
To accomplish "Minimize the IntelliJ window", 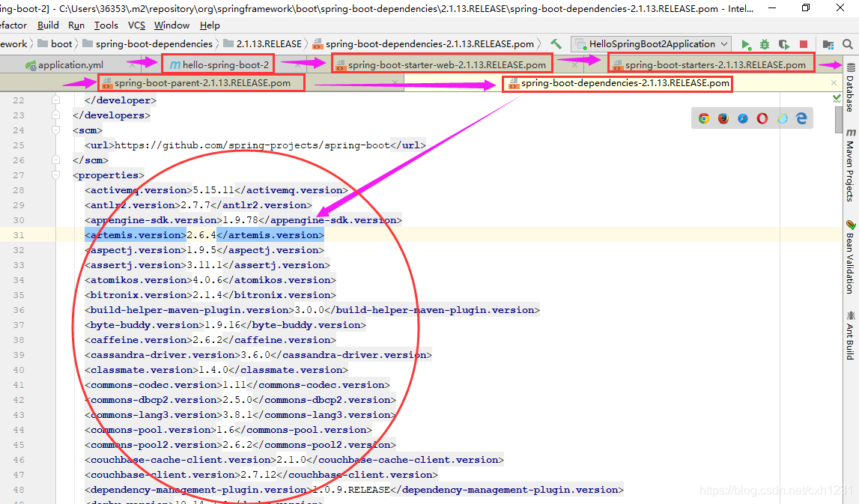I will click(772, 8).
